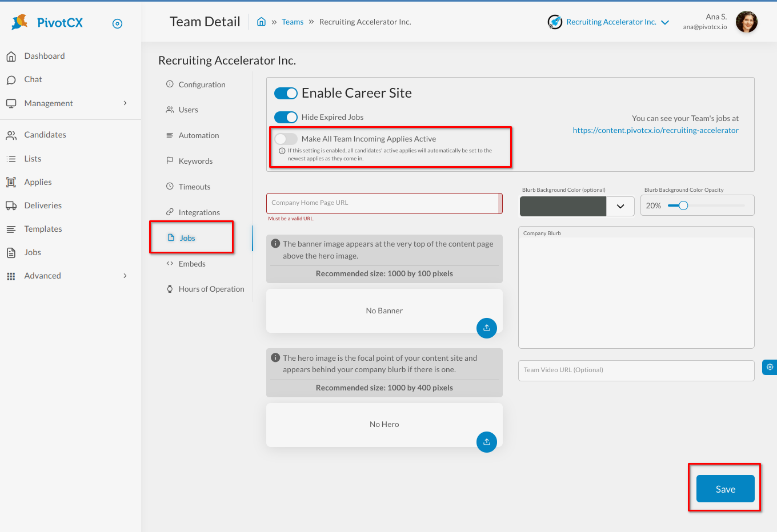Open Candidates in the sidebar
This screenshot has height=532, width=777.
coord(45,135)
